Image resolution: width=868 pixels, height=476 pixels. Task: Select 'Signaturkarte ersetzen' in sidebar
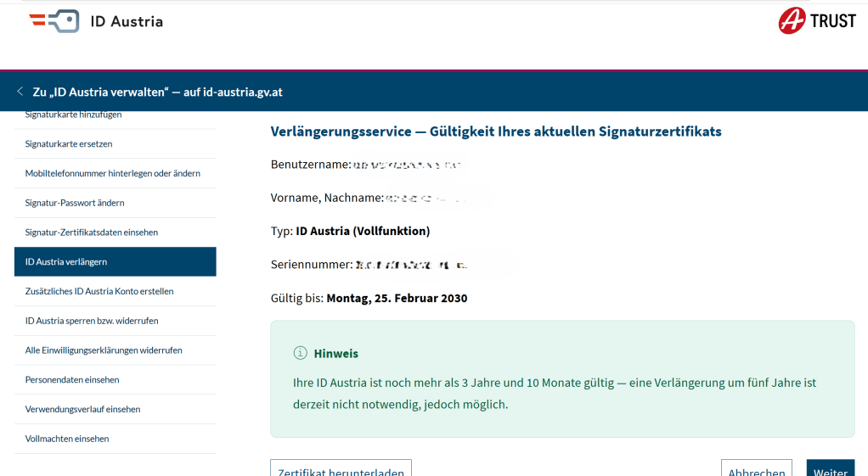(x=69, y=144)
